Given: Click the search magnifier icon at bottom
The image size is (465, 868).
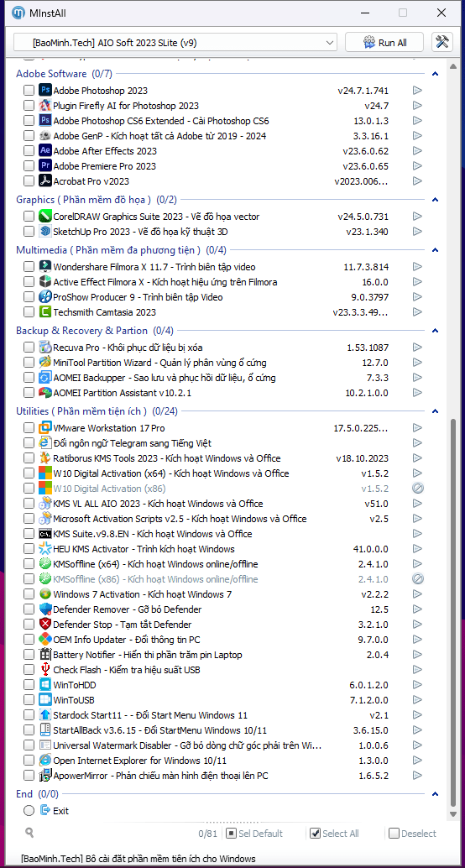Looking at the screenshot, I should click(x=29, y=833).
